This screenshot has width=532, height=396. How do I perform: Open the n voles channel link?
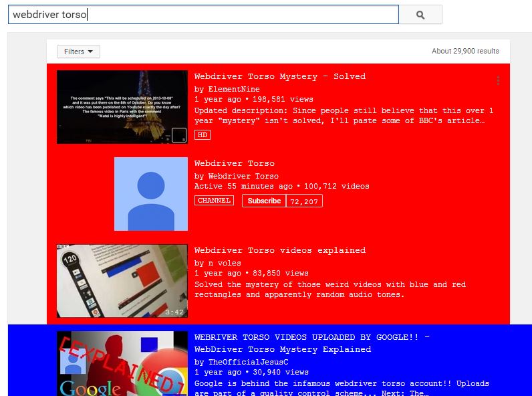tap(225, 263)
